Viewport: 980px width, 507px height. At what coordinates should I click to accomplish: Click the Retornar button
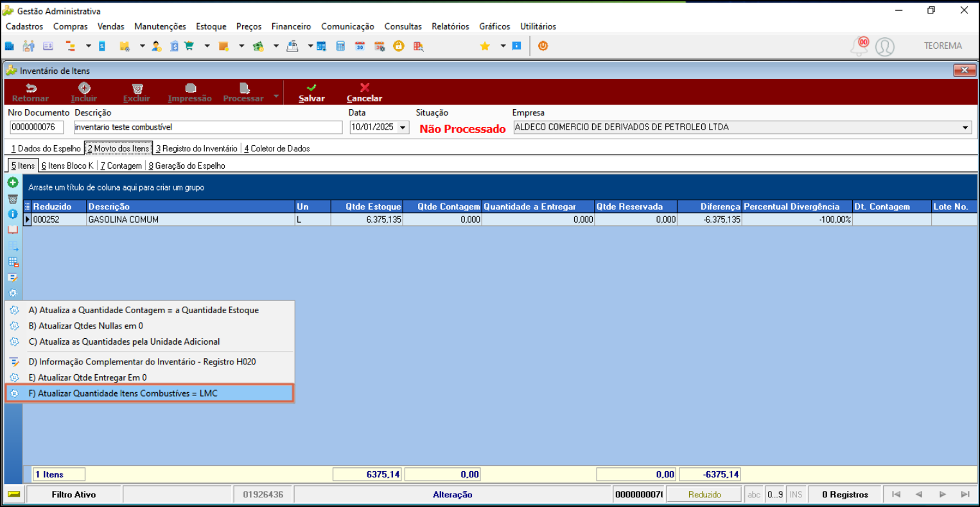(x=30, y=92)
